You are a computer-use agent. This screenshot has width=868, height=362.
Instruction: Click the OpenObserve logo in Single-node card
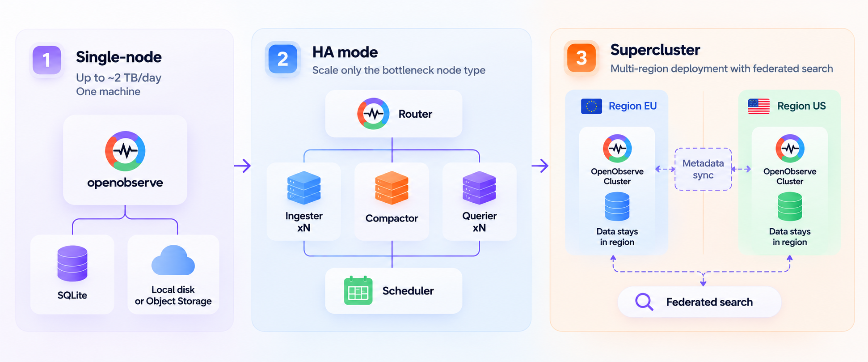point(125,151)
